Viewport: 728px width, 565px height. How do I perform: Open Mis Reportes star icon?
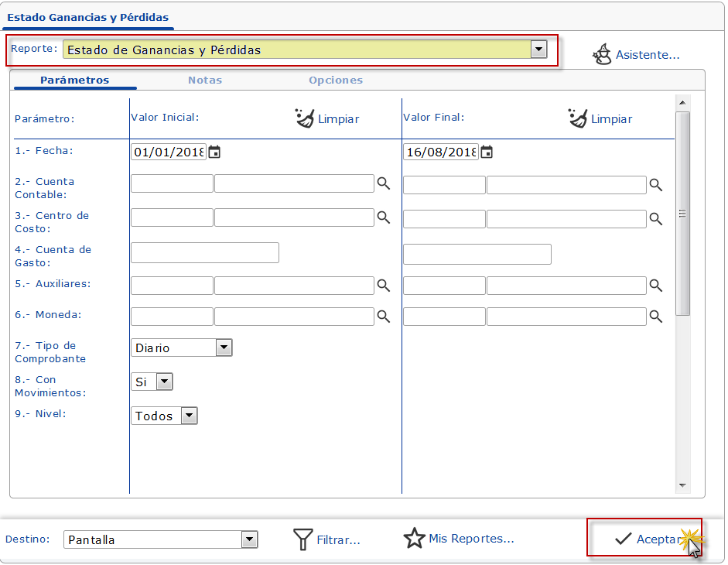point(415,539)
